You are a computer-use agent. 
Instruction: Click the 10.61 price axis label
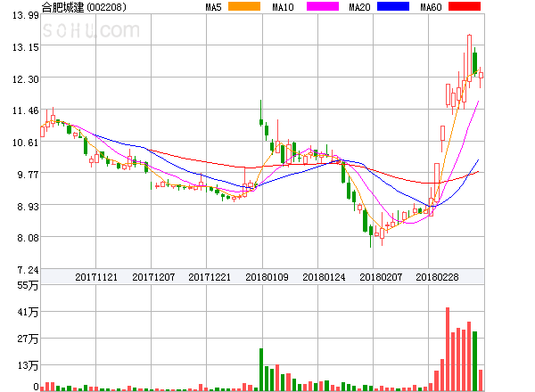(26, 143)
